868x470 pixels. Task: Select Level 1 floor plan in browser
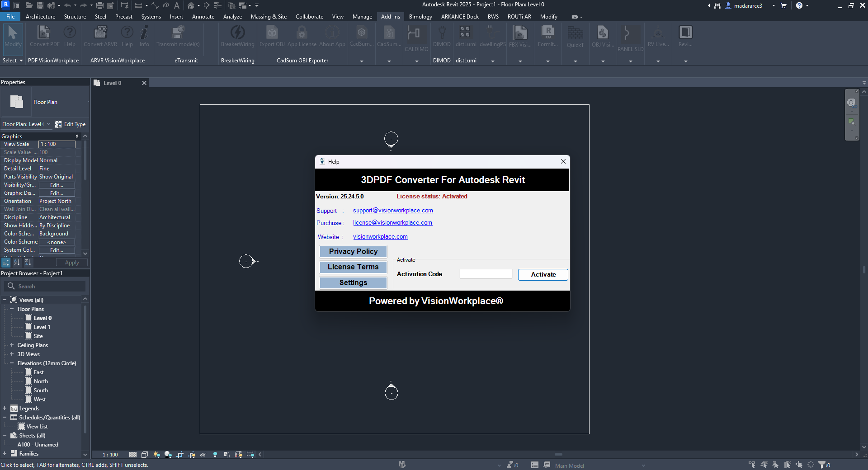[x=42, y=327]
